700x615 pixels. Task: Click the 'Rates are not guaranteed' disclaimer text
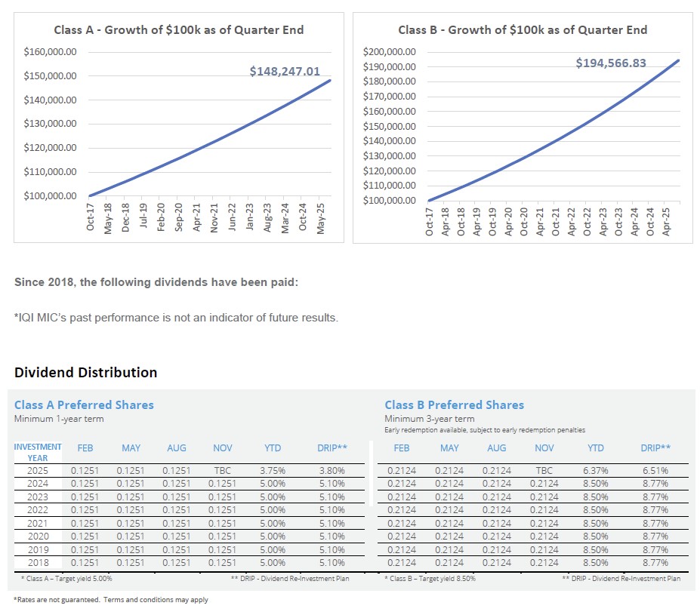point(110,600)
